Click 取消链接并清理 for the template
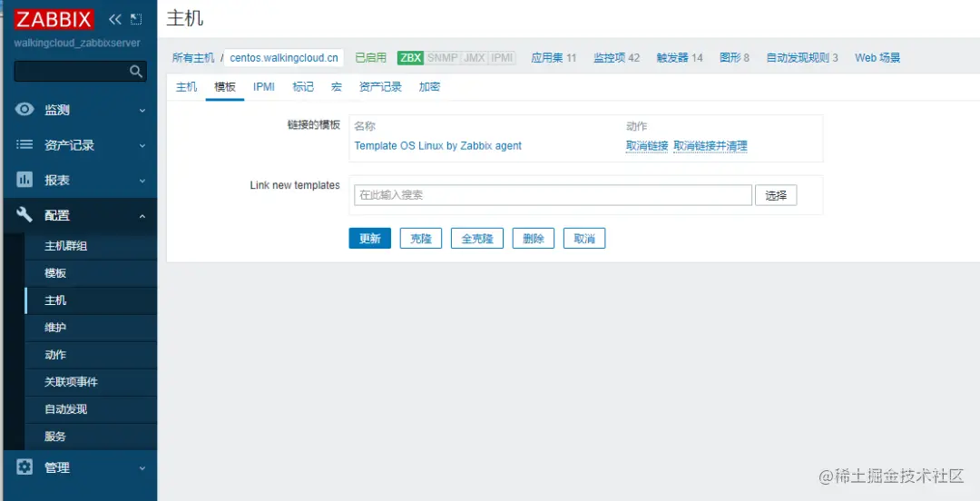This screenshot has width=980, height=501. coord(710,146)
